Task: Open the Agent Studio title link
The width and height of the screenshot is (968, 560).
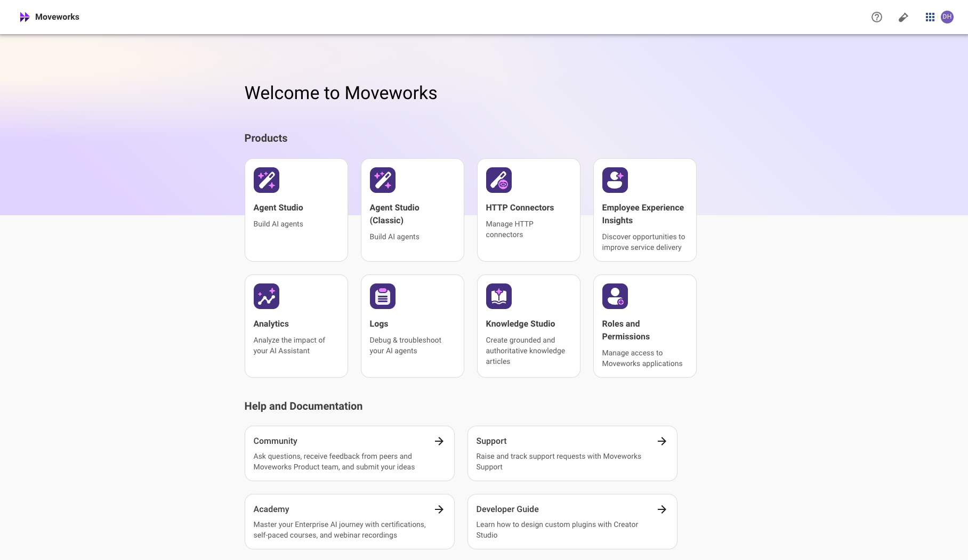Action: pyautogui.click(x=278, y=208)
